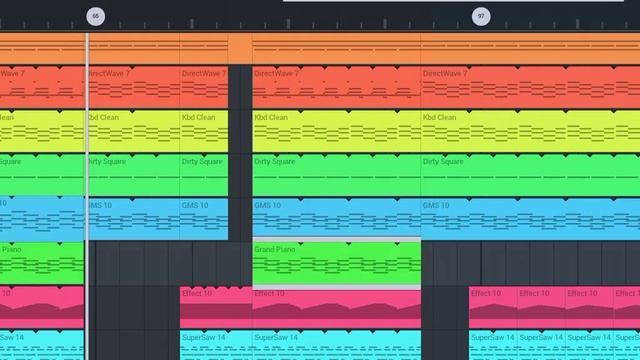Select GMS 10 clip directly above selected Grand Piano
The image size is (640, 360).
coord(337,218)
